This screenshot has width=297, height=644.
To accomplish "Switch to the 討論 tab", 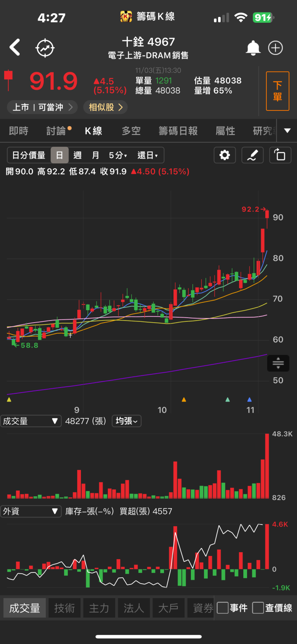I will tap(57, 131).
